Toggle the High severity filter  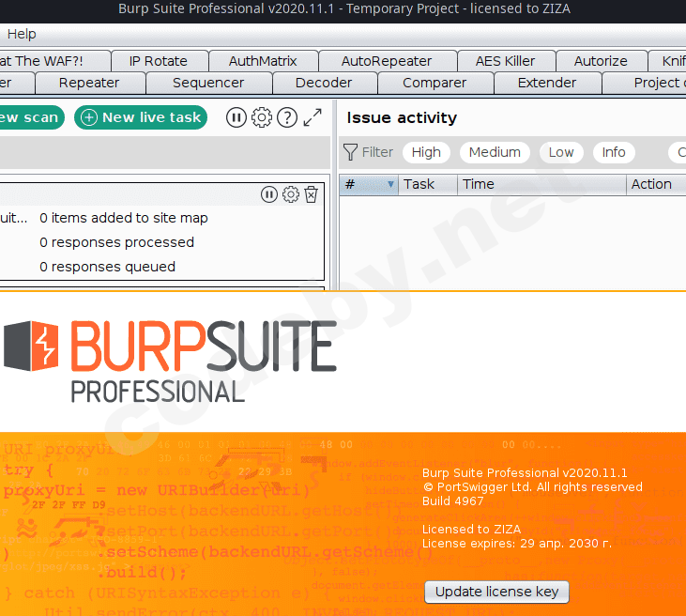point(426,152)
